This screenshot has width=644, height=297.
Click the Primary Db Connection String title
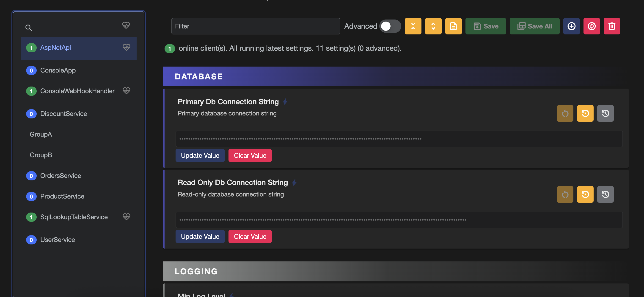[228, 102]
